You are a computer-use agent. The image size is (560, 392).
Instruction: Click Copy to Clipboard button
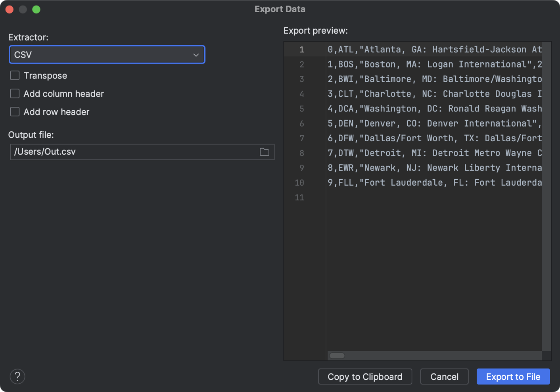pos(365,377)
